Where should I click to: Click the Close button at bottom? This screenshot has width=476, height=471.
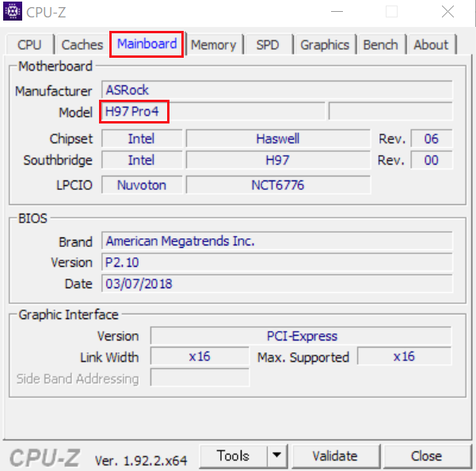[x=427, y=456]
